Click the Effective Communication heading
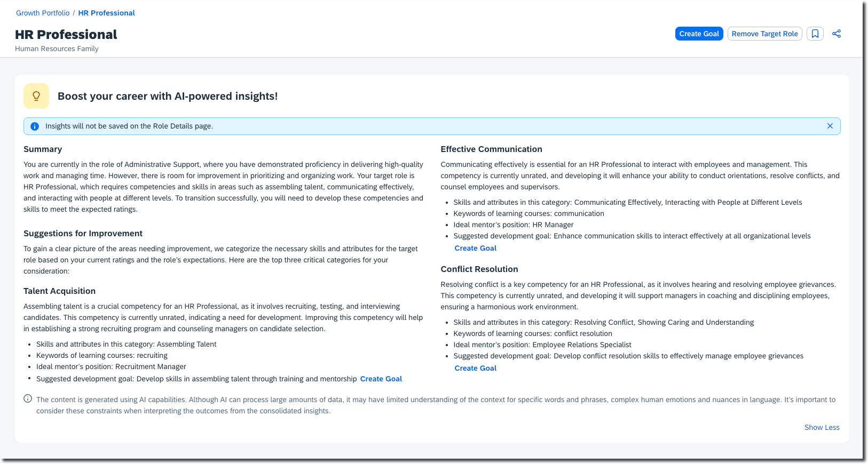The image size is (868, 464). tap(491, 149)
